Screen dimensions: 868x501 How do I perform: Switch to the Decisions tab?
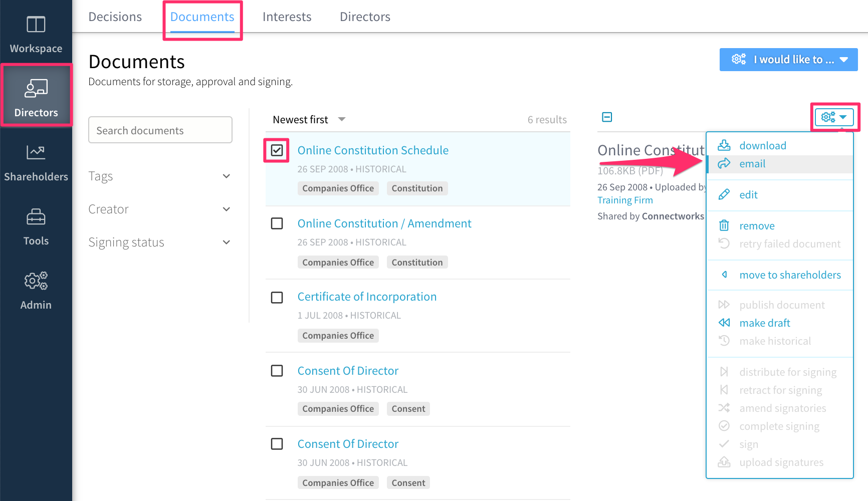point(115,17)
